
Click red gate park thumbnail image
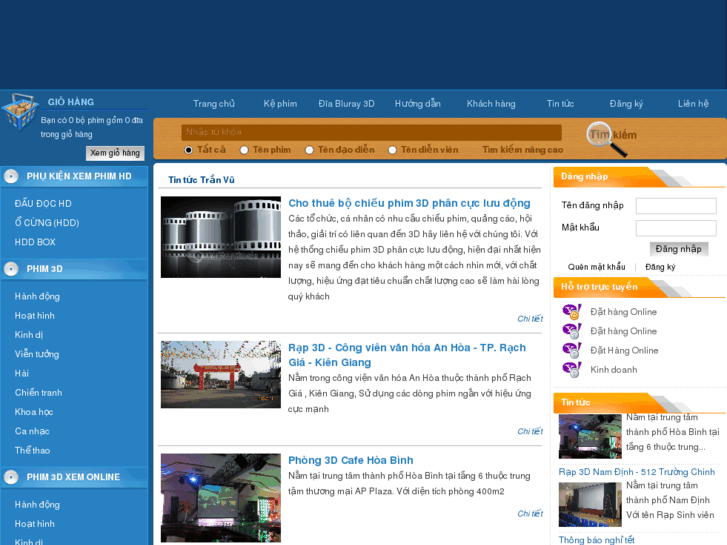[x=221, y=375]
